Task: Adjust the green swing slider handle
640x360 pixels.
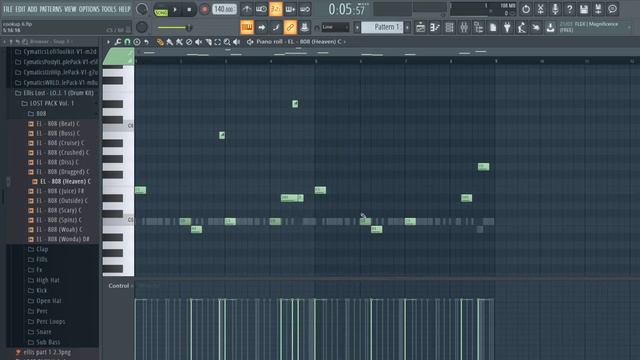Action: pyautogui.click(x=189, y=28)
